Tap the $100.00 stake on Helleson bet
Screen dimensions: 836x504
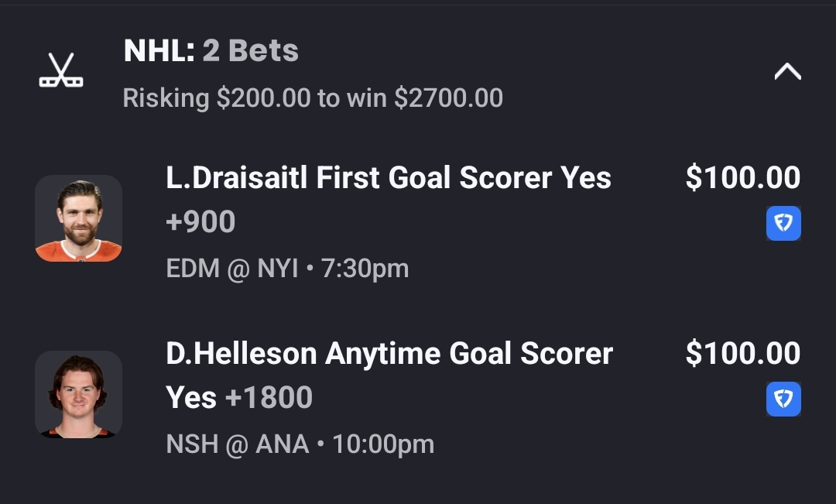[x=742, y=354]
